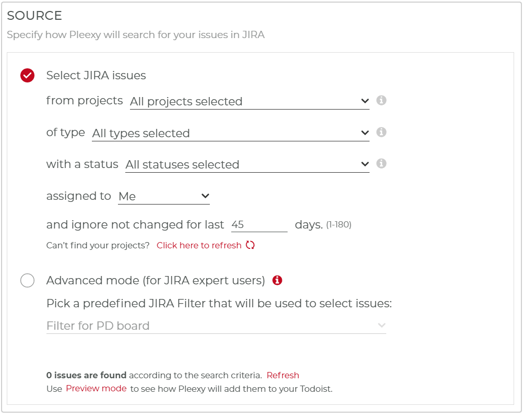Open the info tooltip beside the projects dropdown
The image size is (523, 420).
(381, 101)
